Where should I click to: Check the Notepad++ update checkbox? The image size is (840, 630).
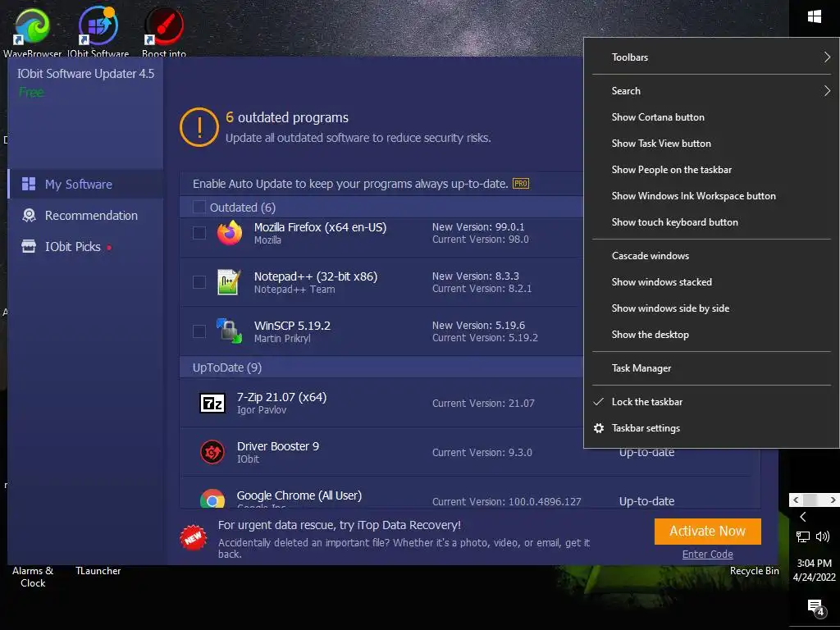pos(199,282)
